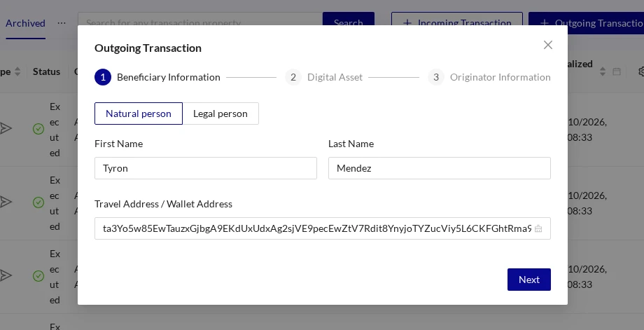Click the second row's green Executed check icon
This screenshot has width=644, height=330.
click(x=38, y=202)
